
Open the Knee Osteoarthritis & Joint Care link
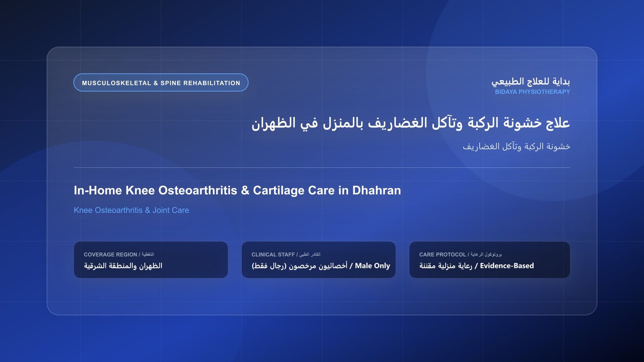click(131, 210)
